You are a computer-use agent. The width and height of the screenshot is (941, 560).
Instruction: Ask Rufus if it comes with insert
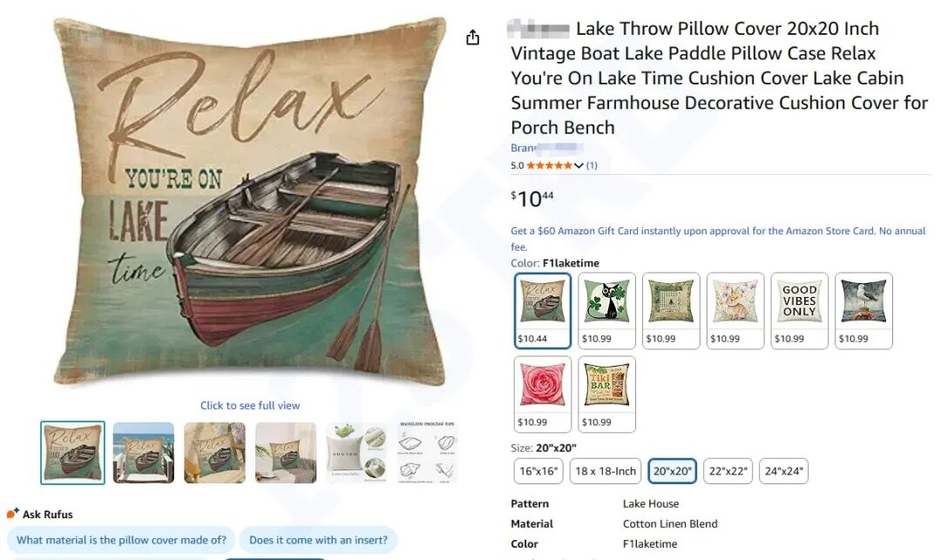click(x=318, y=540)
